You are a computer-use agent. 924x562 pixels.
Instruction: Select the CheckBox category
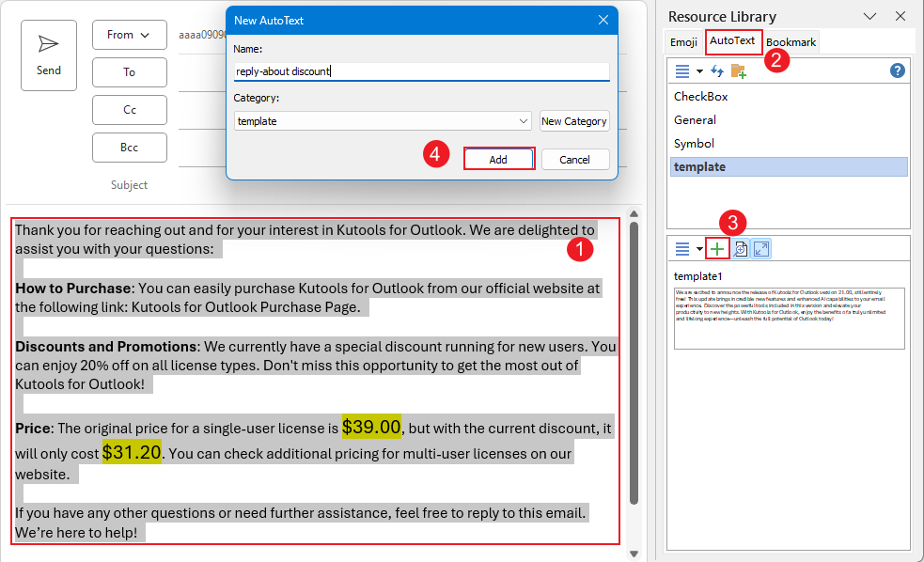click(x=790, y=97)
